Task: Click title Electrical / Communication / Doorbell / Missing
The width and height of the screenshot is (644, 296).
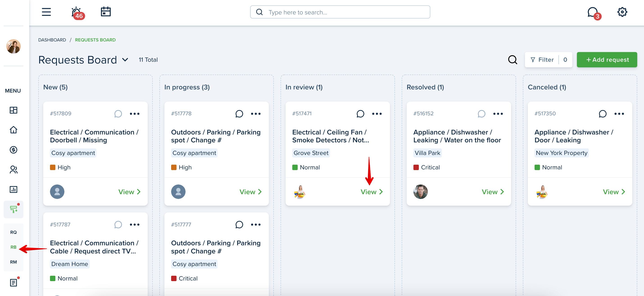Action: (94, 136)
